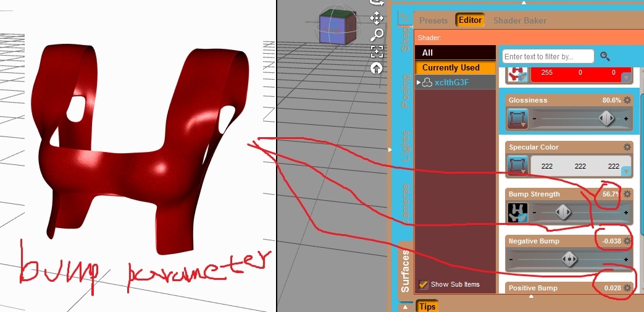This screenshot has height=312, width=644.
Task: Click the Glossiness minus button
Action: pos(534,119)
